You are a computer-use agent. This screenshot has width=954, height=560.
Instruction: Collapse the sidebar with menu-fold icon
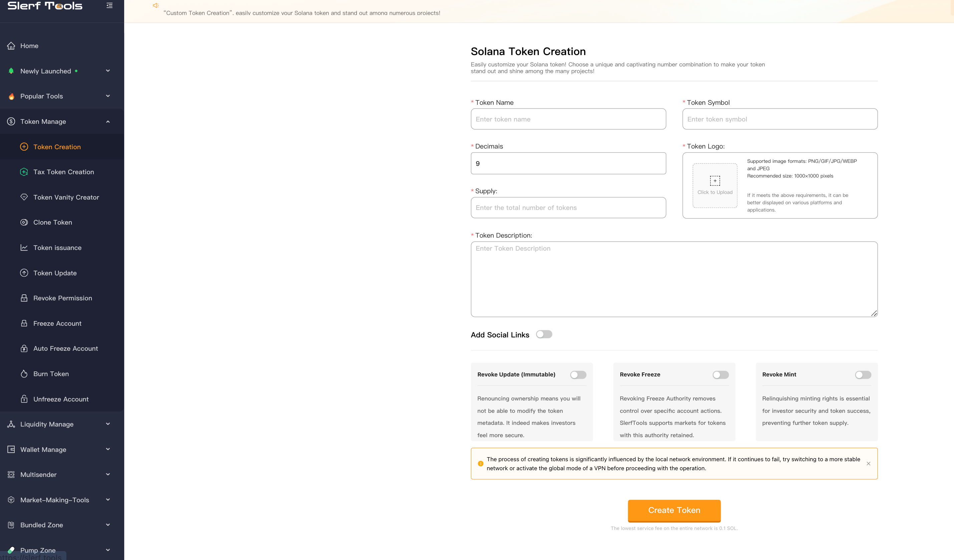(x=109, y=5)
